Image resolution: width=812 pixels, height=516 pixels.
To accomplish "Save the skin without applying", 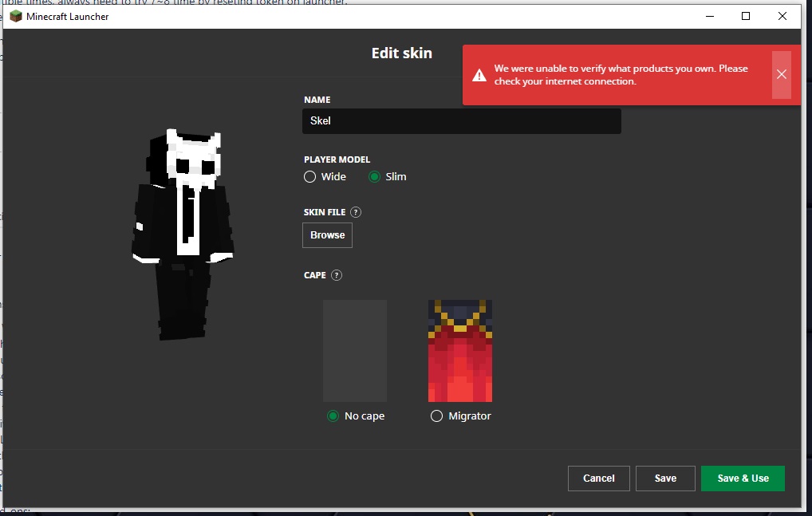I will [x=665, y=479].
